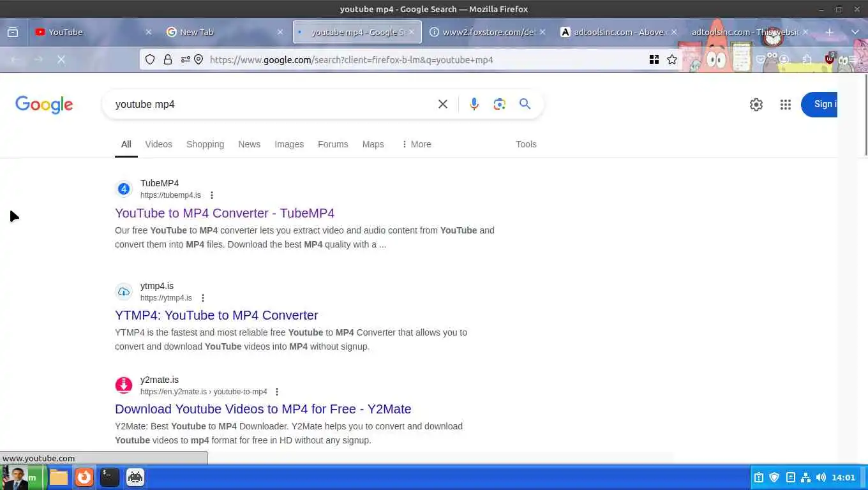Sign in to Google account
The width and height of the screenshot is (868, 490).
pyautogui.click(x=819, y=105)
